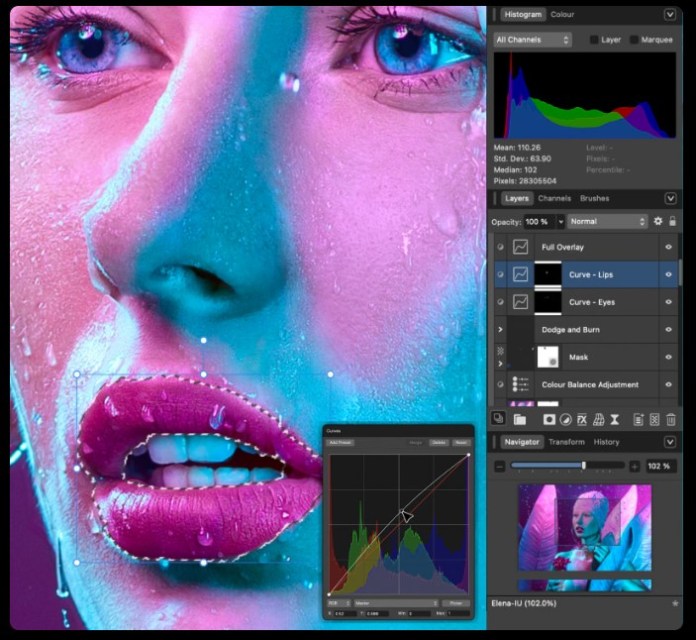This screenshot has width=696, height=640.
Task: Click the Live Filters hourglass icon
Action: (615, 419)
